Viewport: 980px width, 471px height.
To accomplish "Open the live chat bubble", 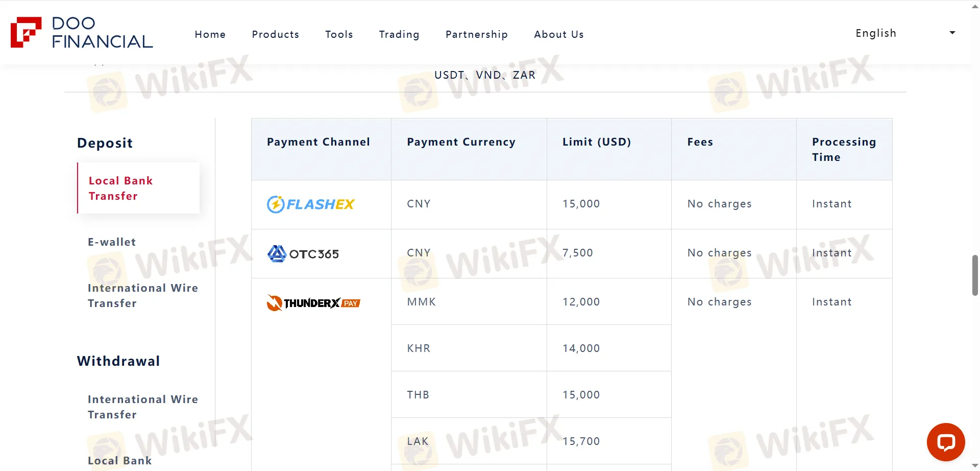I will pyautogui.click(x=945, y=442).
